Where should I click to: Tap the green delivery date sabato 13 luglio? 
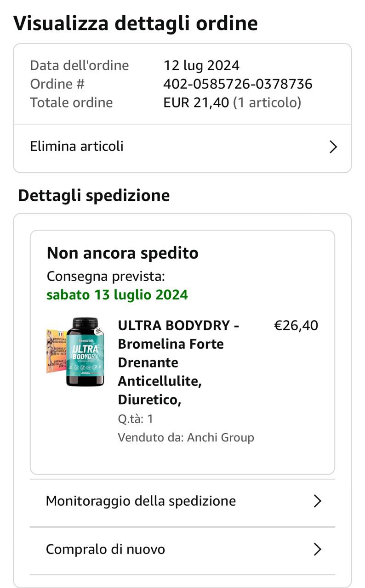(117, 294)
